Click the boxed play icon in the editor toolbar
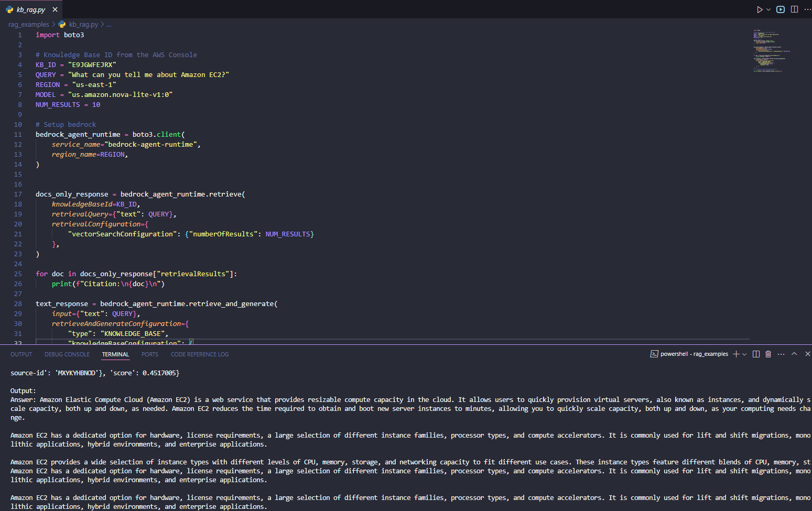812x511 pixels. point(781,9)
